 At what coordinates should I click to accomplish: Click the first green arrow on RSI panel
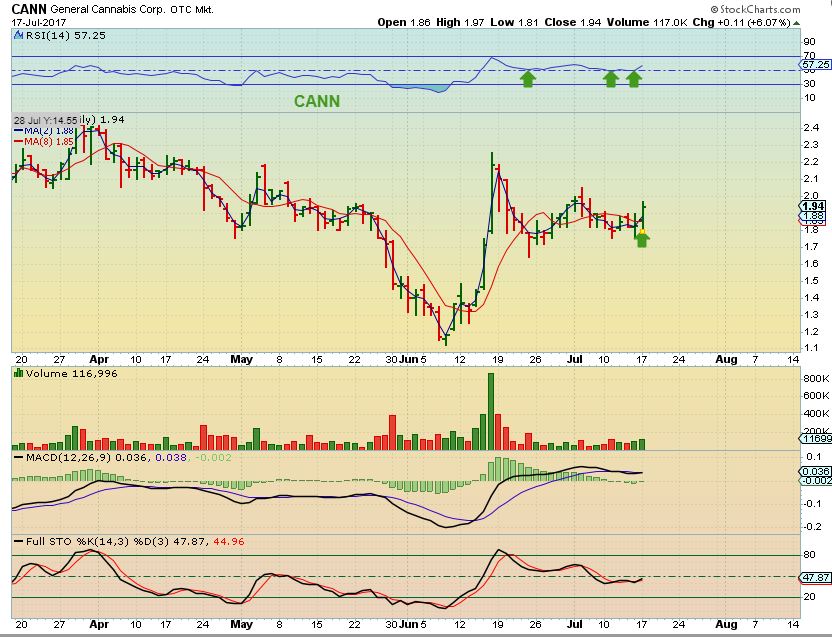[527, 80]
